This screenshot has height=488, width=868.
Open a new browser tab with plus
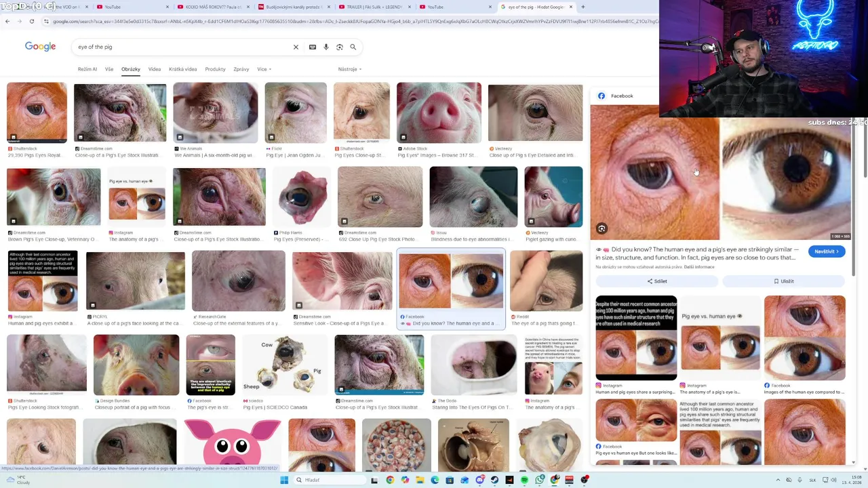[x=583, y=7]
